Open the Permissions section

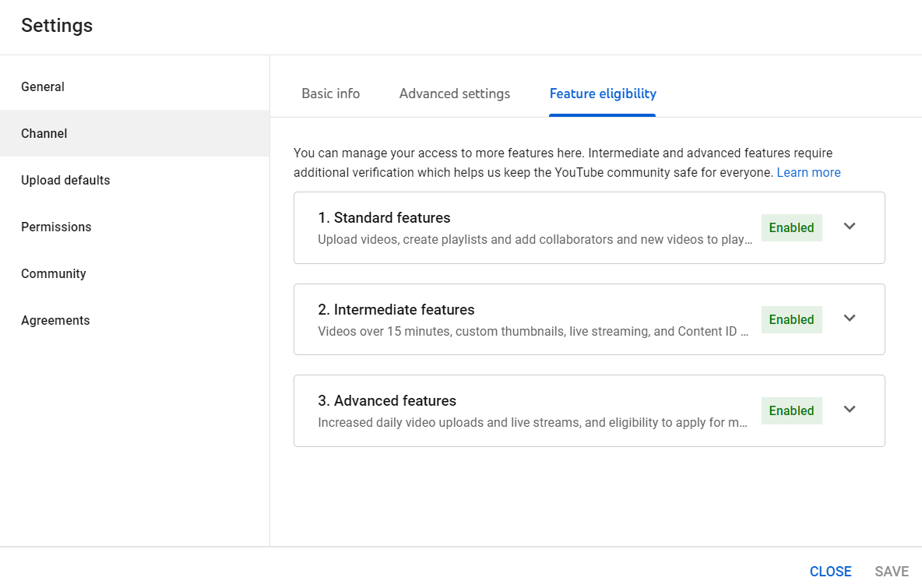pyautogui.click(x=56, y=227)
